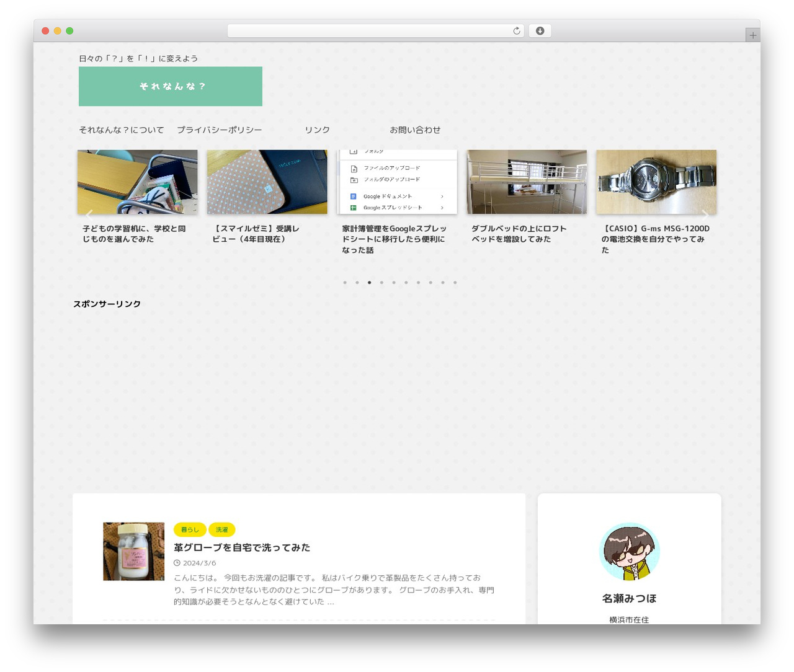Open the 子どもの学習机に、学校と同じものを選んでみた title

(x=134, y=234)
